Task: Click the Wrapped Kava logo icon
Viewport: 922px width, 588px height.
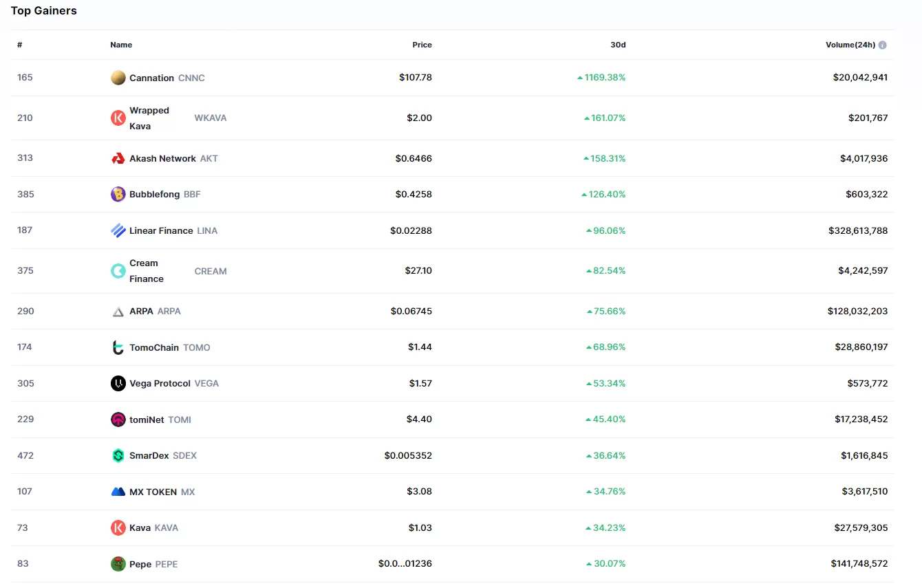Action: (x=118, y=118)
